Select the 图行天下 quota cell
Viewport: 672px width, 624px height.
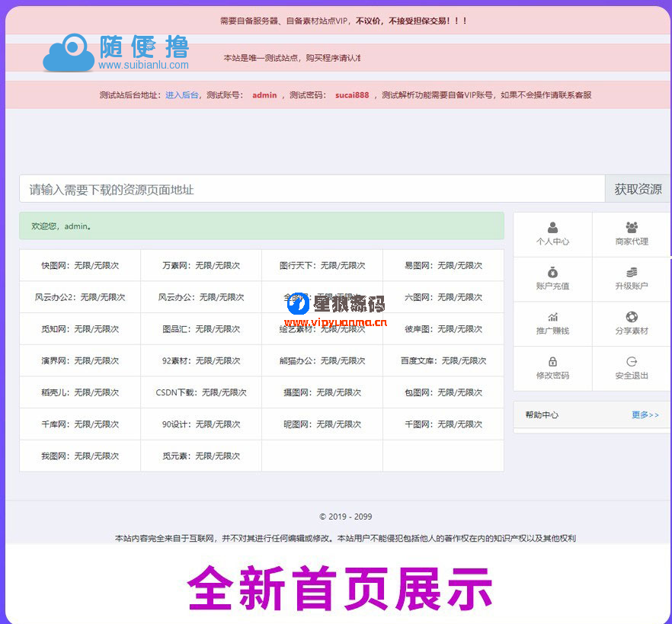(x=322, y=265)
